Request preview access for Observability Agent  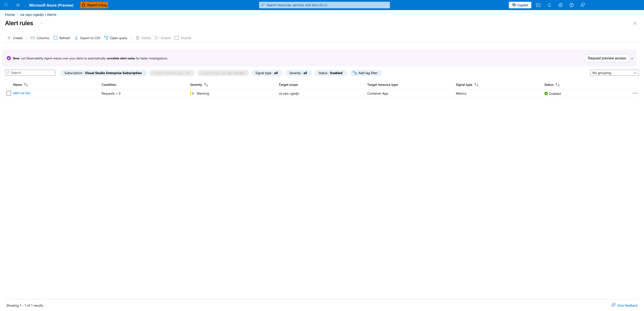click(607, 58)
